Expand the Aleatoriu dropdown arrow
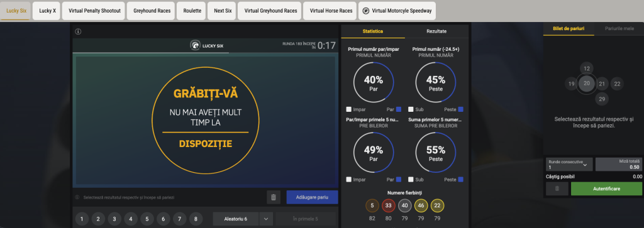The width and height of the screenshot is (644, 228). coord(266,219)
